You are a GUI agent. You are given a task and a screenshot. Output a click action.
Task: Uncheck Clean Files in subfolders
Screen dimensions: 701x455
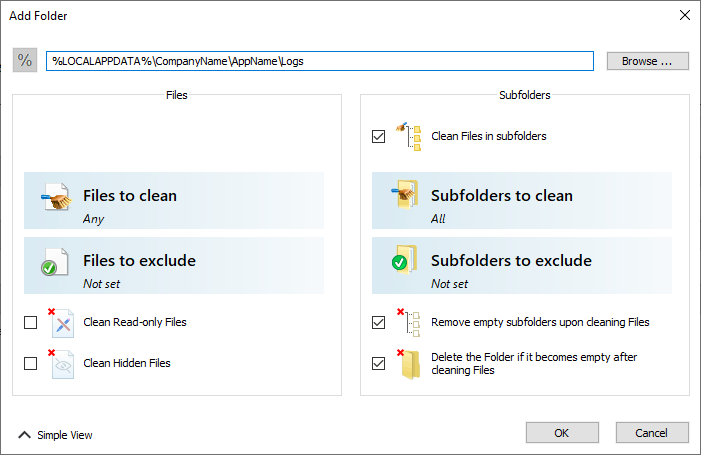point(378,136)
